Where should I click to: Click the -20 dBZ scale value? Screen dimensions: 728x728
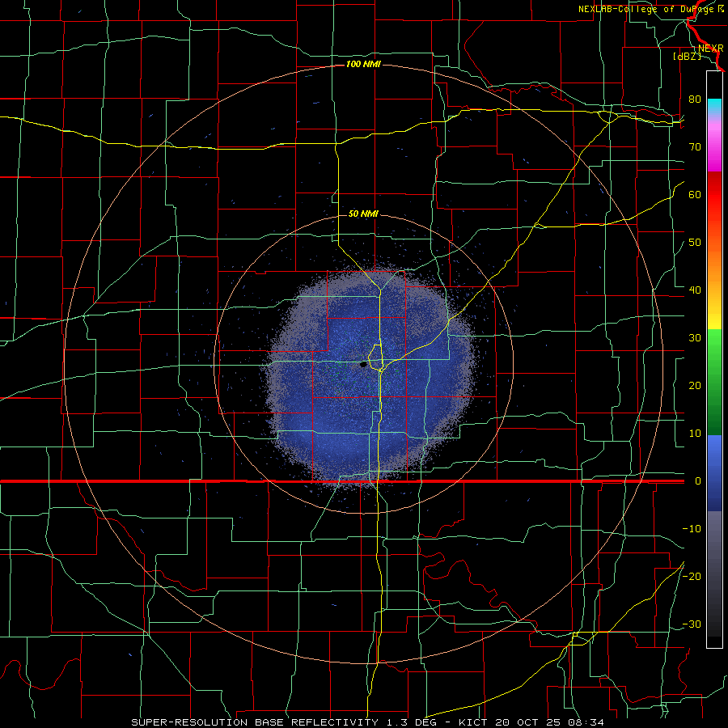pos(692,577)
